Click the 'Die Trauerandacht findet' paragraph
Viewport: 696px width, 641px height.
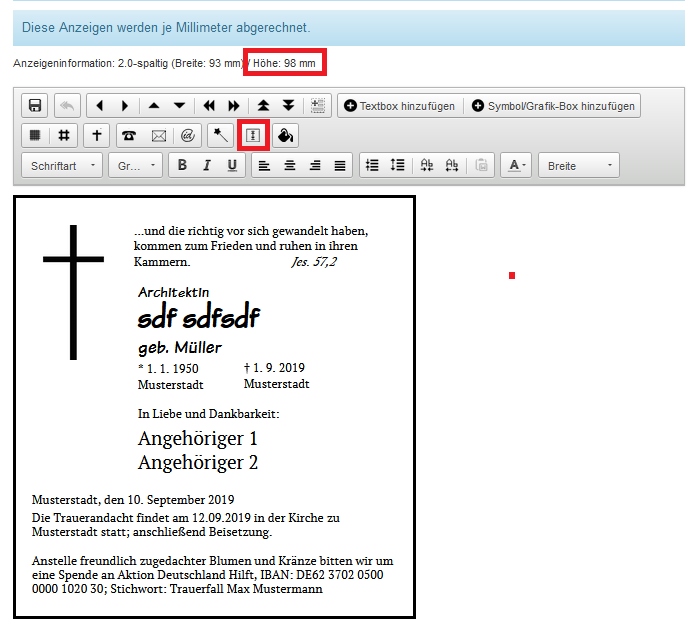pos(186,525)
